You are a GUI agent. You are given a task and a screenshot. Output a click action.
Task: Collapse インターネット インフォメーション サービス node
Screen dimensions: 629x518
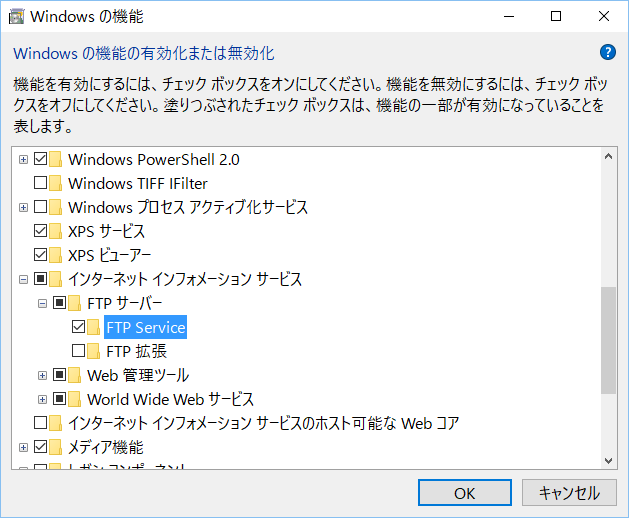pyautogui.click(x=23, y=280)
